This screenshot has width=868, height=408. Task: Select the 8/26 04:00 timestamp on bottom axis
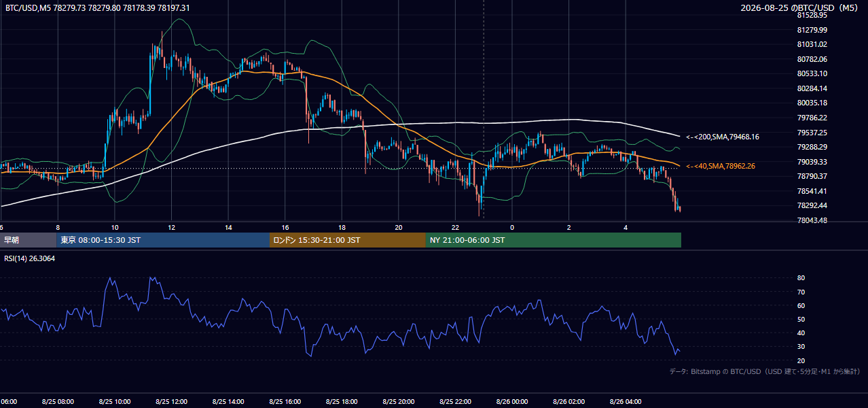click(x=626, y=401)
